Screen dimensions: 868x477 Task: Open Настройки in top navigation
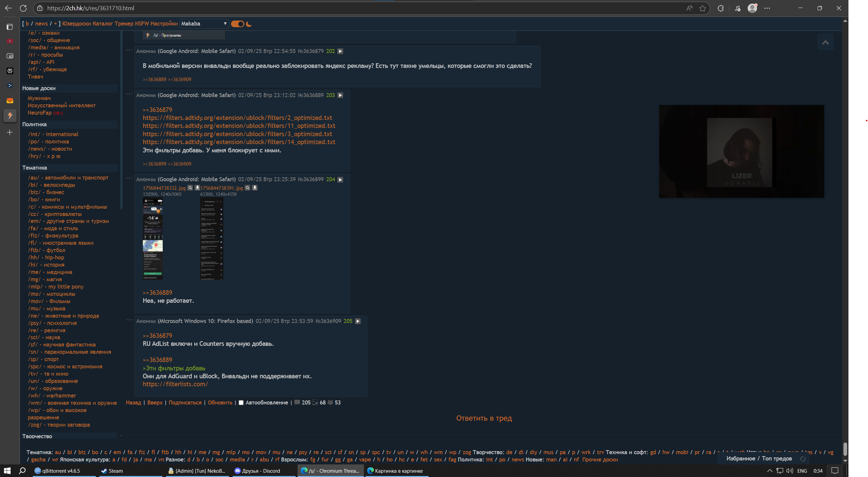(x=164, y=24)
